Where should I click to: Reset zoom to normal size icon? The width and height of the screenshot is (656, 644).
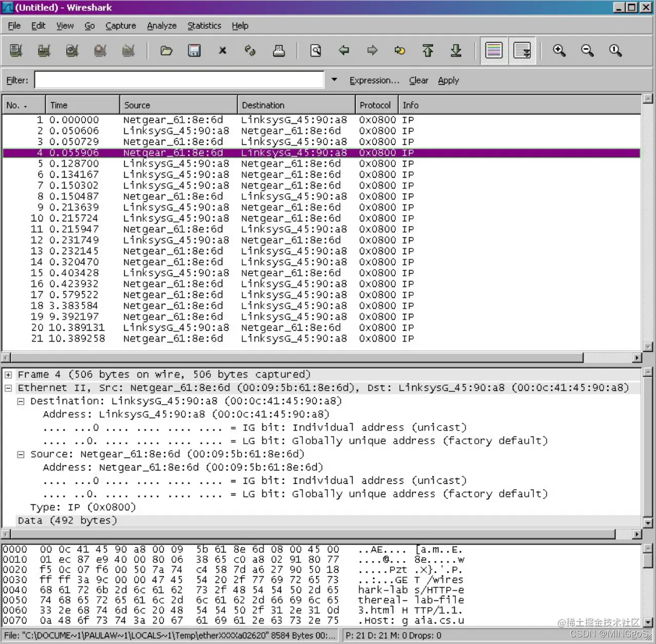(615, 50)
